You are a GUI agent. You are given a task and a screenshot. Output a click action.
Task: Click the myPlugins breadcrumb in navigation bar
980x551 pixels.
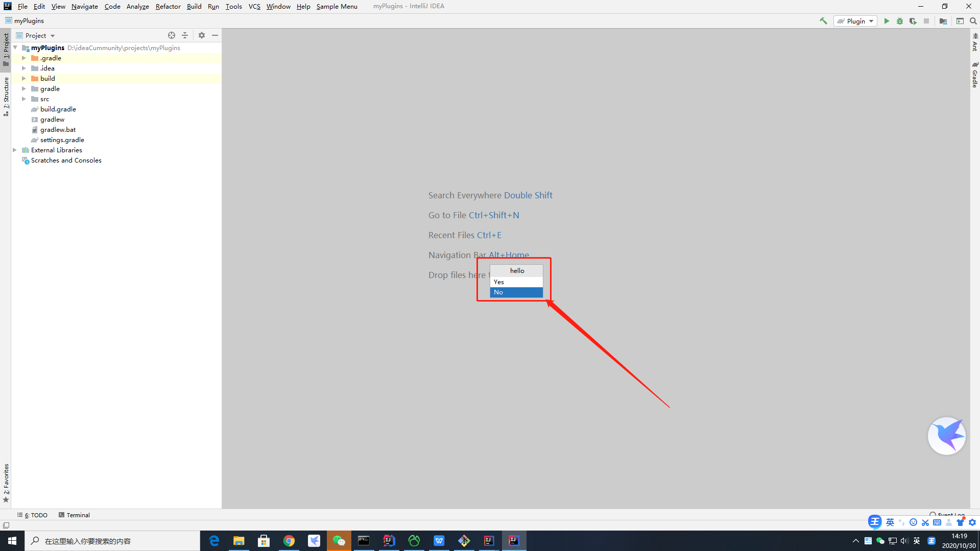(x=29, y=20)
